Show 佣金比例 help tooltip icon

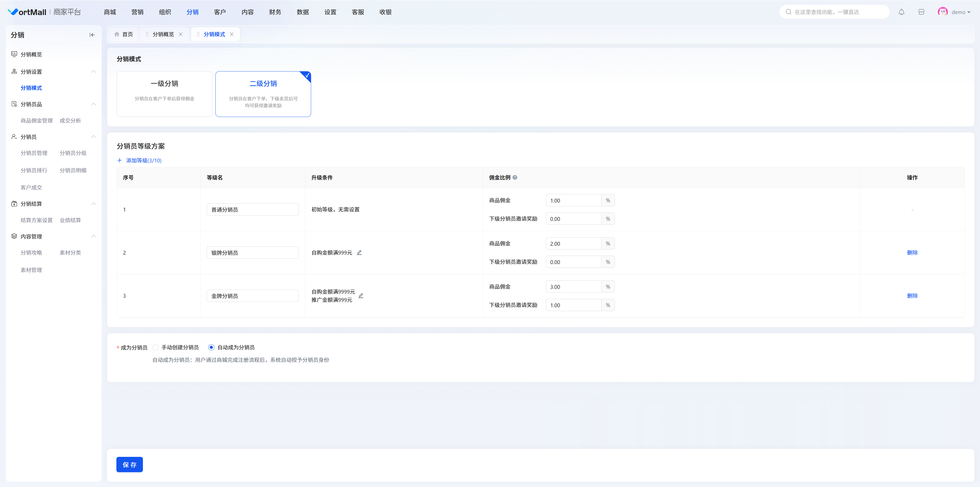click(x=515, y=177)
